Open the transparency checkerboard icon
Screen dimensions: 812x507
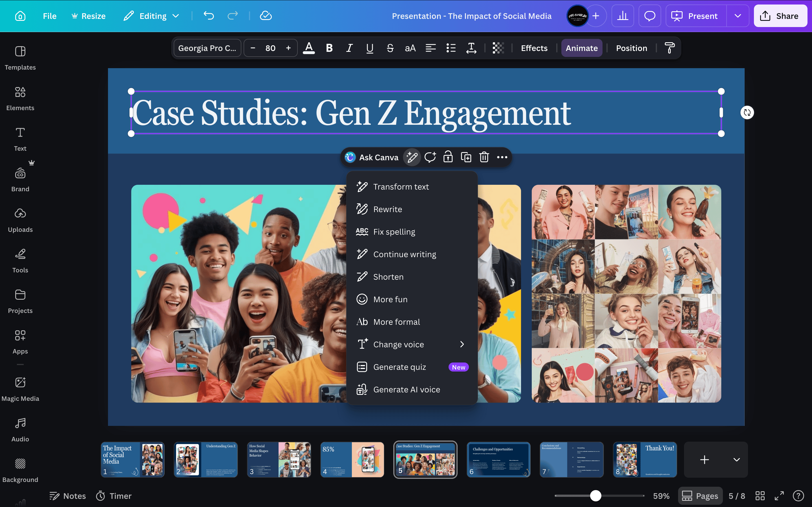click(x=498, y=48)
